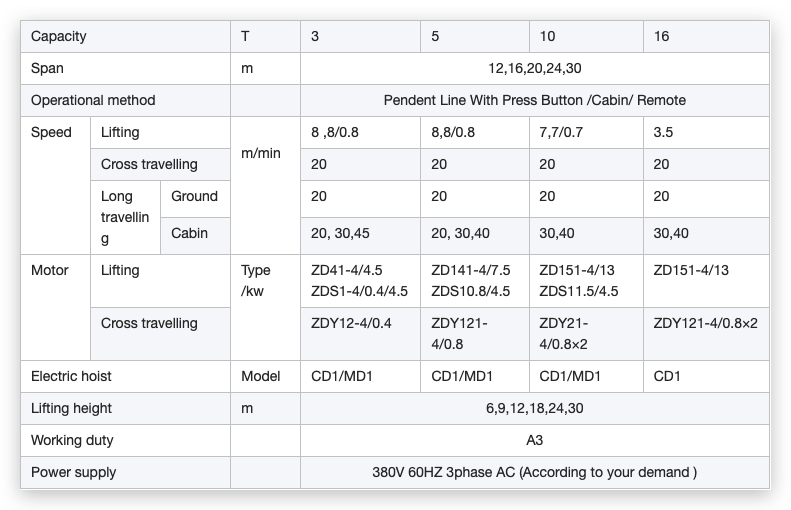
Task: Click the CD1 electric hoist model for 16T
Action: click(x=706, y=376)
